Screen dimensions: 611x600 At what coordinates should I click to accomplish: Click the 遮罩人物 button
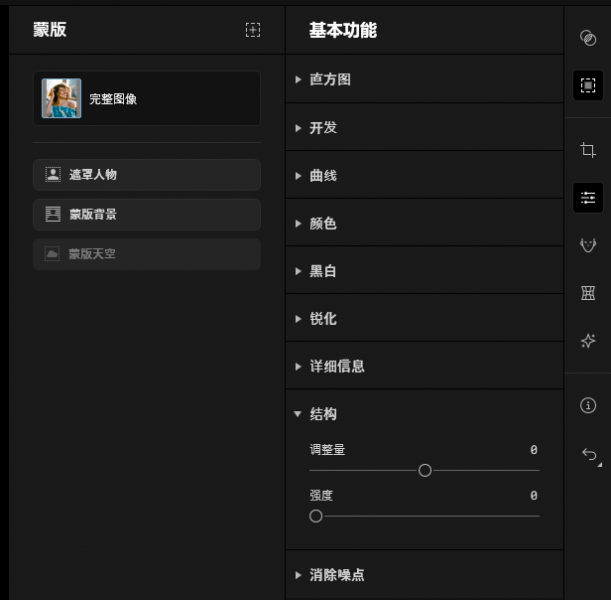pyautogui.click(x=147, y=175)
